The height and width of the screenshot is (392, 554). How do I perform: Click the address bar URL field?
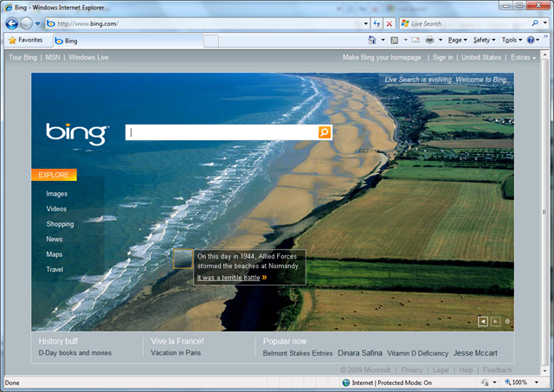[x=203, y=23]
